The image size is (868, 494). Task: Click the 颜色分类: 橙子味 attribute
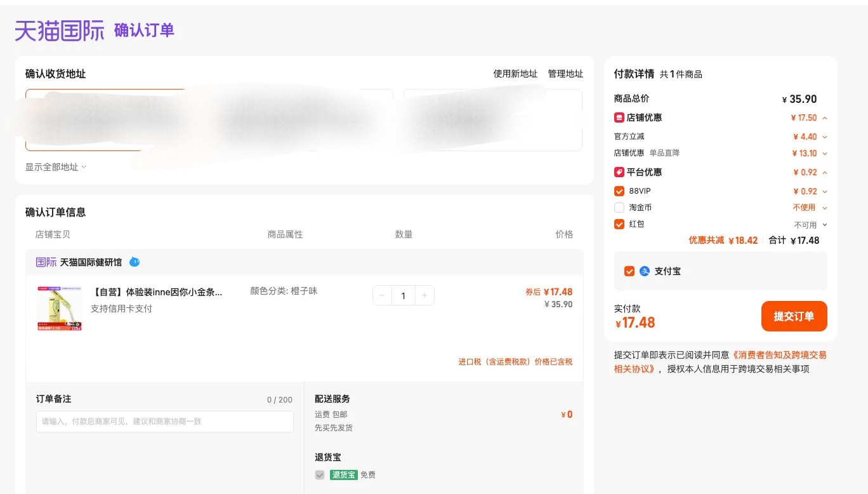pyautogui.click(x=284, y=291)
